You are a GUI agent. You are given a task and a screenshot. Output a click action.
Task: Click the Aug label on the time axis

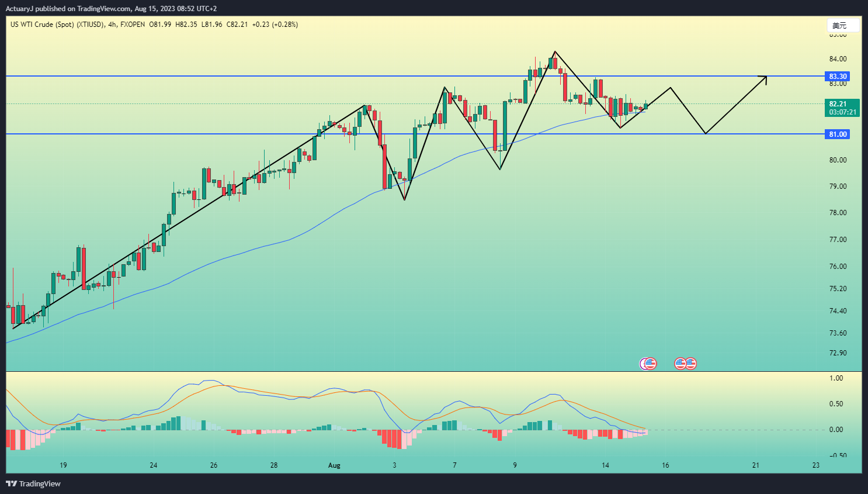334,465
